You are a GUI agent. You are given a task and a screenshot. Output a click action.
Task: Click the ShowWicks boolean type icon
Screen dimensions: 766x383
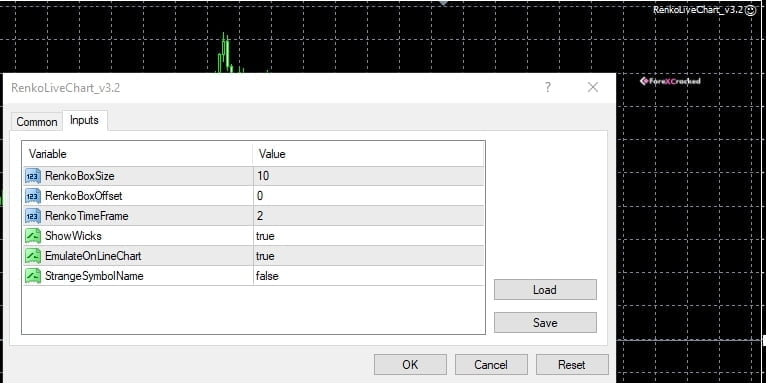tap(33, 236)
